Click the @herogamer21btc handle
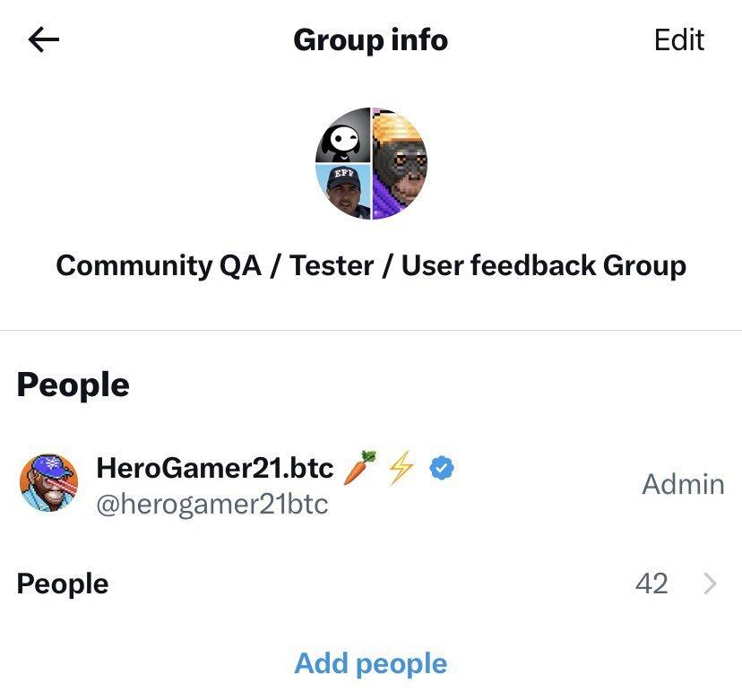The image size is (742, 700). pos(212,504)
